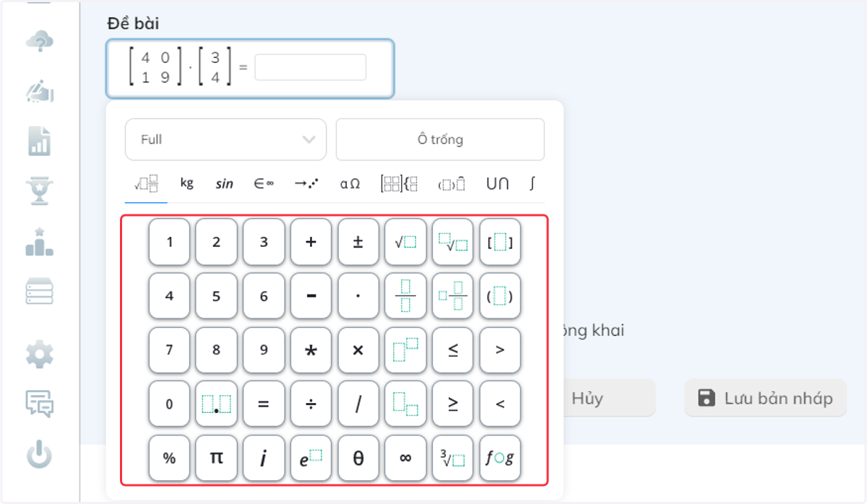Click the answer blank in the equation
Viewport: 867px width, 504px height.
(311, 67)
